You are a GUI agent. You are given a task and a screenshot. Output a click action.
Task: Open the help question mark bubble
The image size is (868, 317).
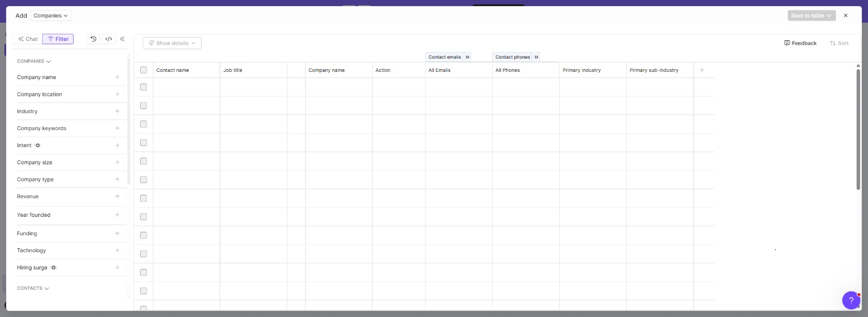coord(851,300)
